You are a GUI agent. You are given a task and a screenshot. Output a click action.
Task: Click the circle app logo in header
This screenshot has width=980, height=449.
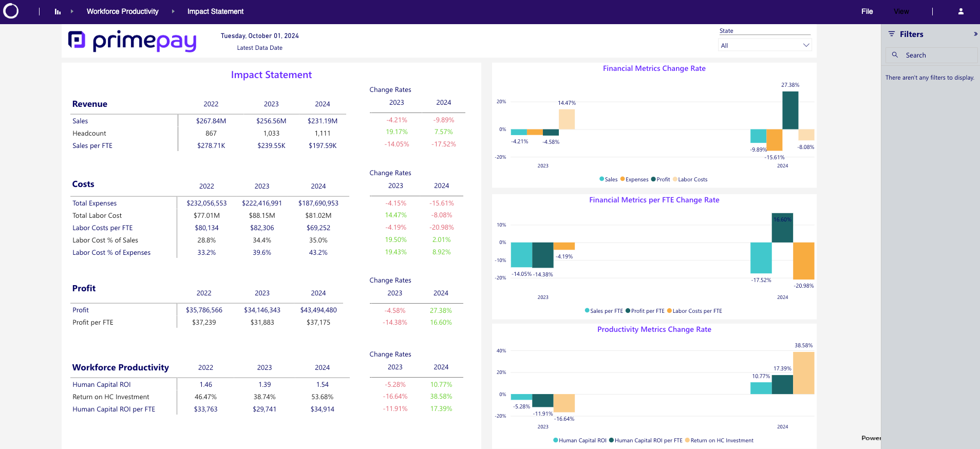(11, 11)
